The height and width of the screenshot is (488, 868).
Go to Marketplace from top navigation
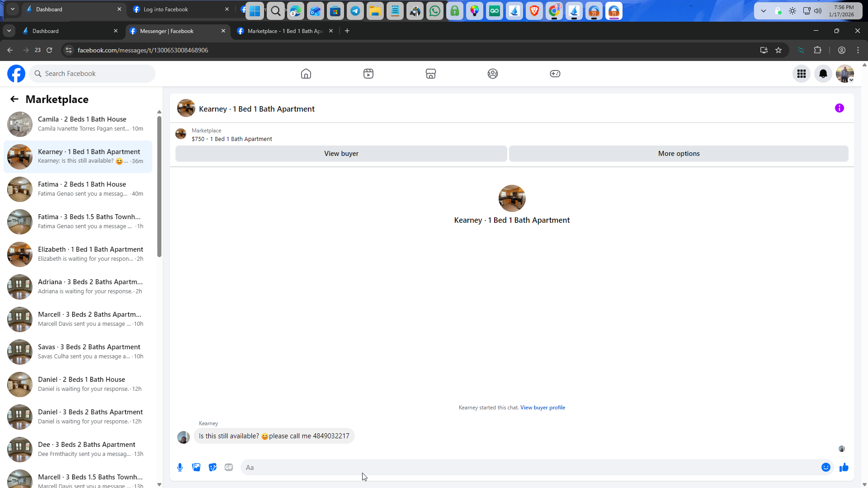pyautogui.click(x=430, y=74)
